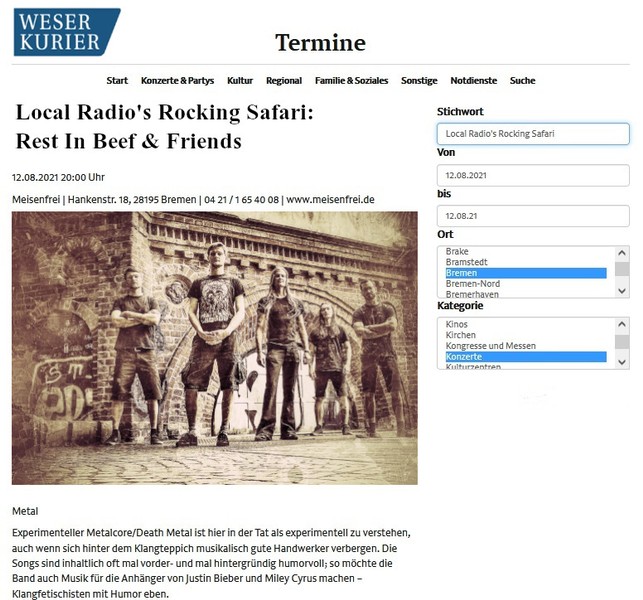Click the Kategorie list scrollbar thumb
The width and height of the screenshot is (643, 600).
click(622, 342)
